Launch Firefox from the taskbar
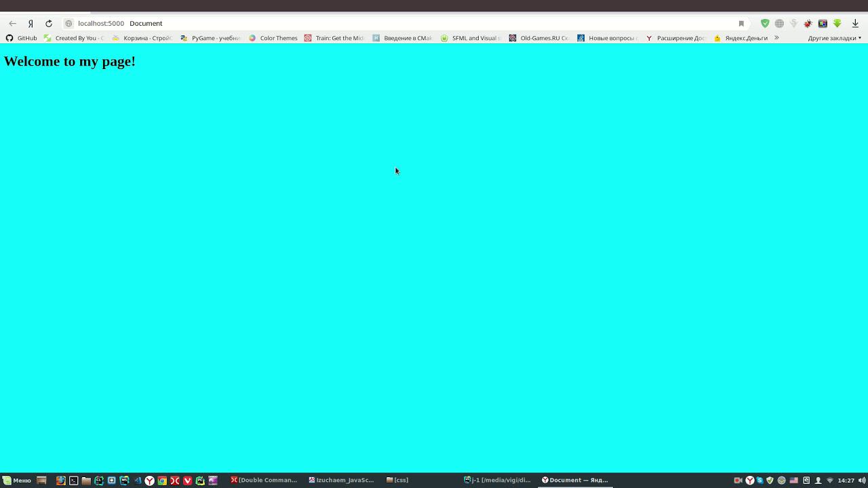Viewport: 868px width, 488px height. point(61,480)
